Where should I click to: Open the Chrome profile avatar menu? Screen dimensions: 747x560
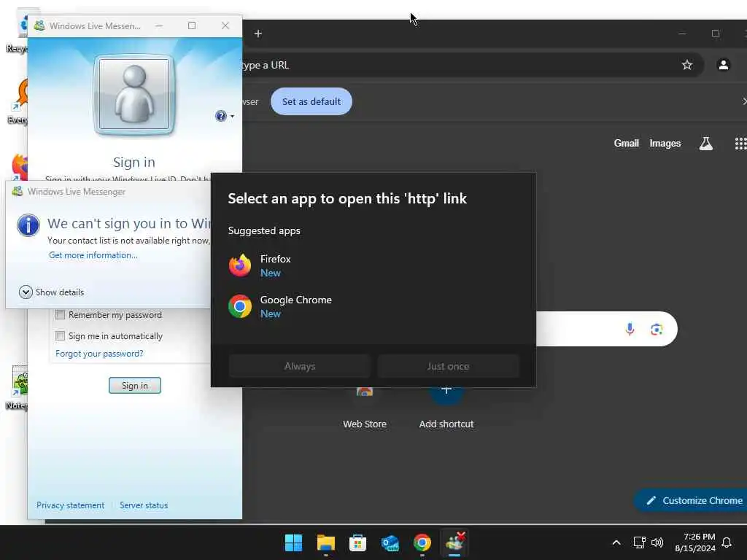pyautogui.click(x=723, y=65)
